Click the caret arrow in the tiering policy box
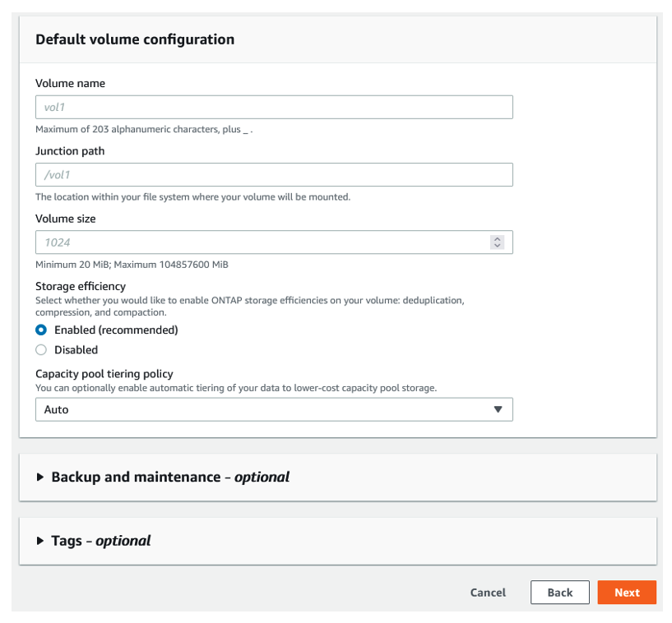 (497, 409)
